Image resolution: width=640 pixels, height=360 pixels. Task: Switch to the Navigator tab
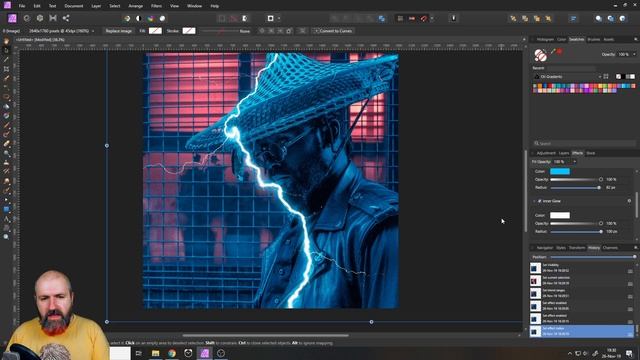(x=544, y=247)
